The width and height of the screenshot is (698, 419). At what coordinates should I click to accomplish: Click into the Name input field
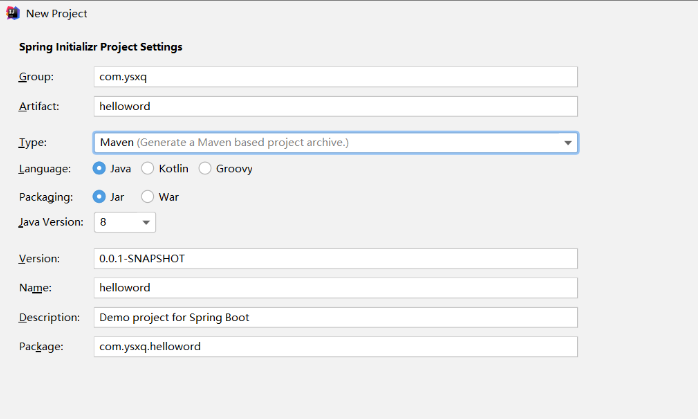[335, 288]
